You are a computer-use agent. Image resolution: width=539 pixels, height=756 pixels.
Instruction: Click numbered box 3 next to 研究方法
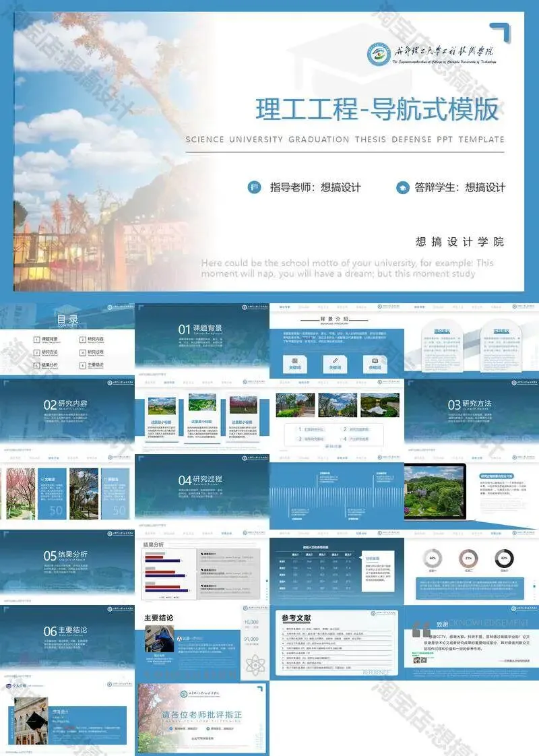pos(36,352)
